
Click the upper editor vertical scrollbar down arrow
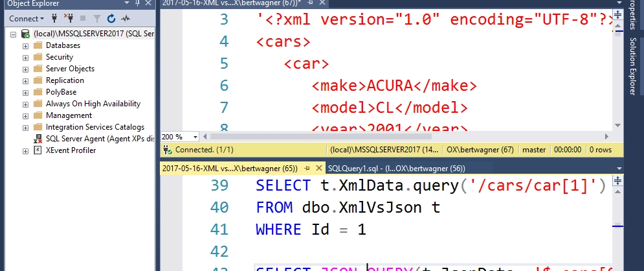tap(618, 125)
